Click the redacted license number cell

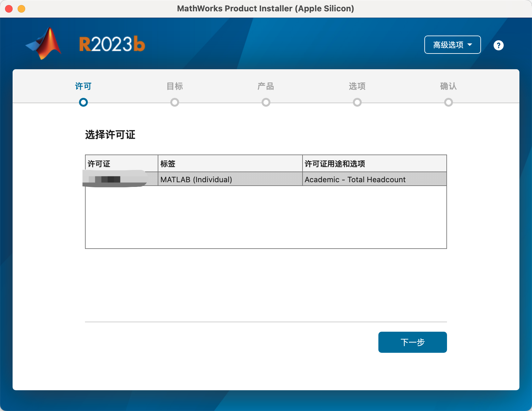click(x=122, y=179)
